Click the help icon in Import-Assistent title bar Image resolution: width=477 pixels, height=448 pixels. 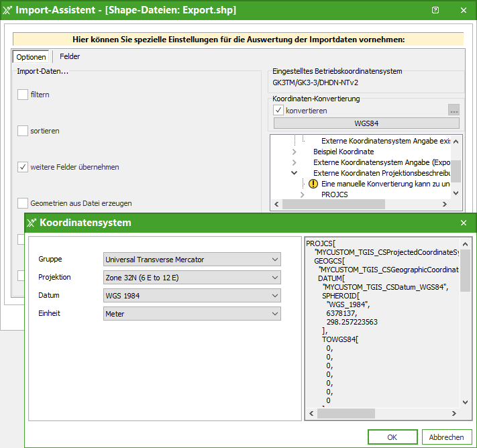click(435, 11)
